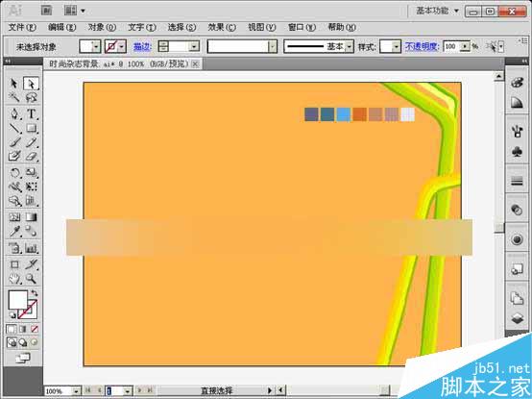Select the Free Transform tool

point(31,187)
